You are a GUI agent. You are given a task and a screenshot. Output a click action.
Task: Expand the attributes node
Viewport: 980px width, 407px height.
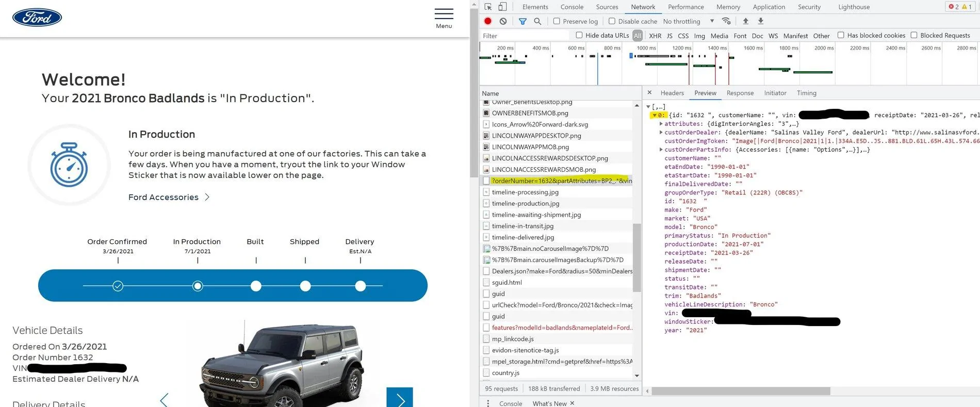pos(661,124)
